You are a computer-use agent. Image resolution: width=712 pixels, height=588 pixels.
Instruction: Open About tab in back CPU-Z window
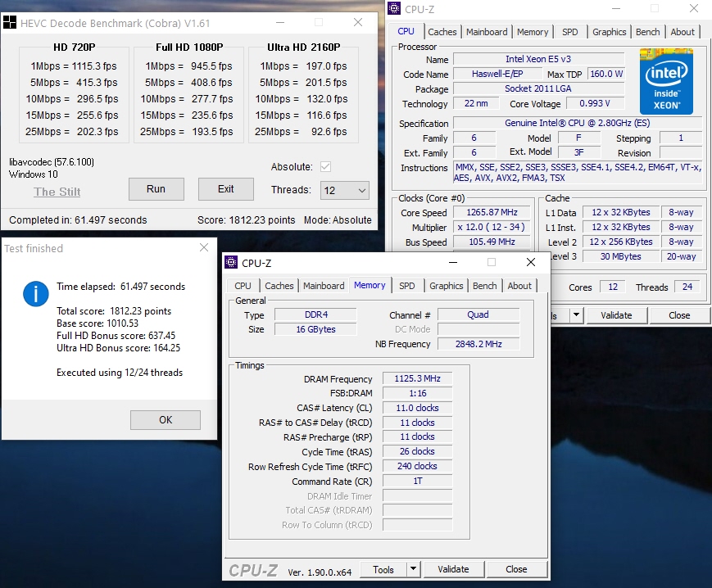pos(683,32)
